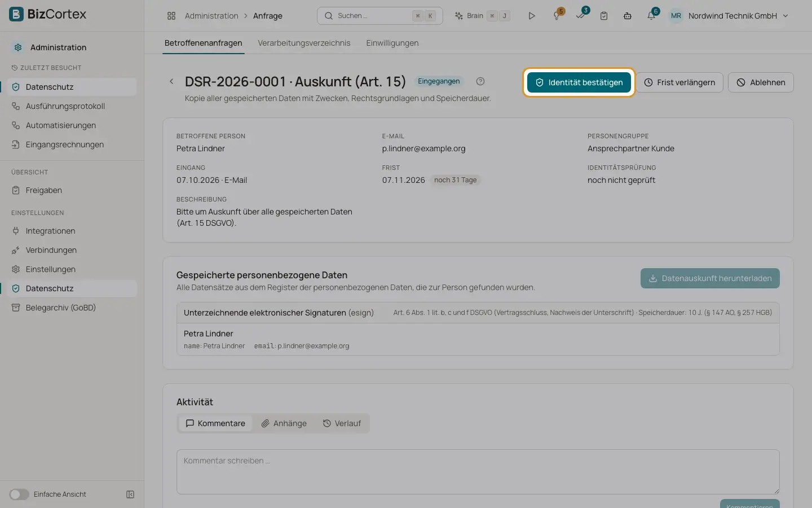
Task: Focus the Suchen search field
Action: (380, 16)
